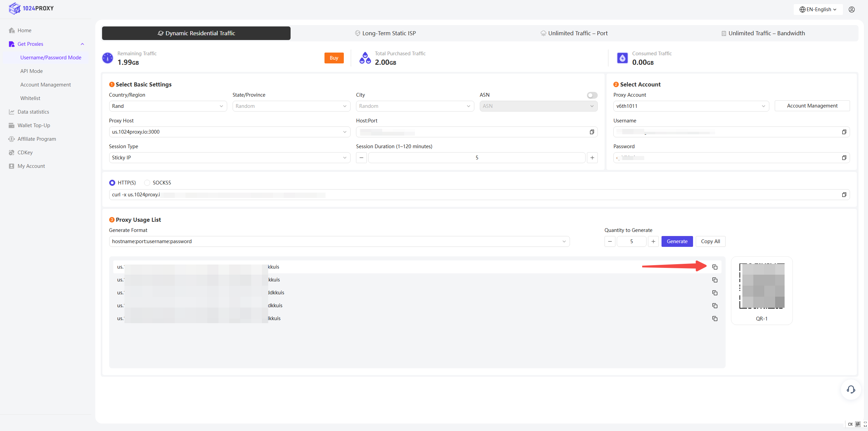
Task: Enable the ASN toggle switch
Action: click(592, 95)
